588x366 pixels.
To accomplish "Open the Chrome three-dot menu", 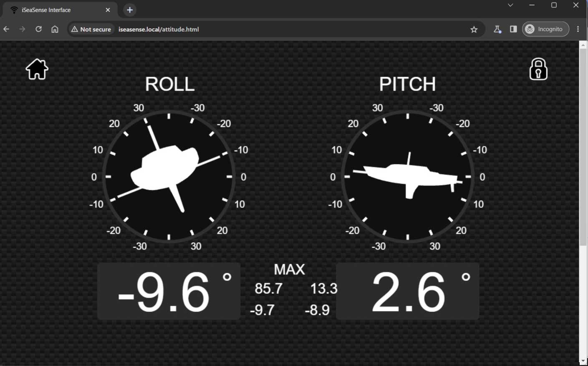I will tap(578, 29).
